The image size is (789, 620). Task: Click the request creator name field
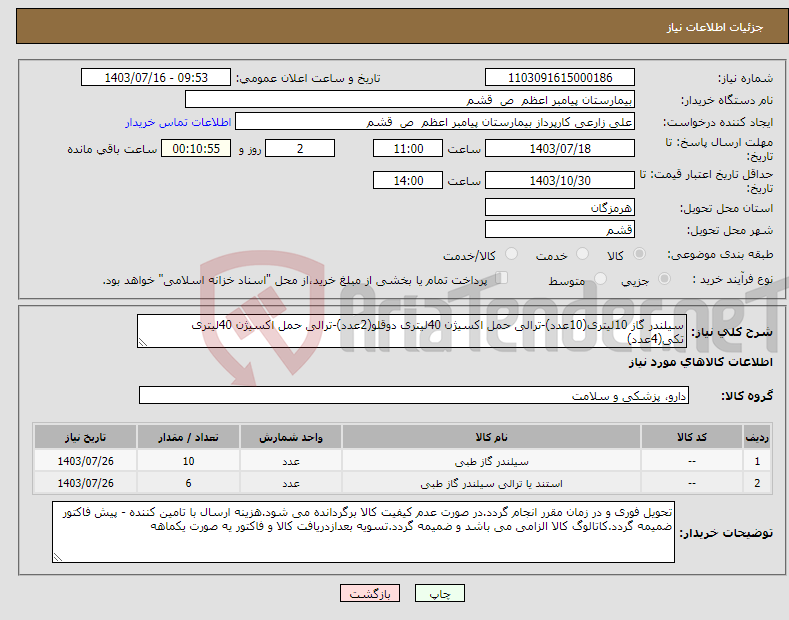(x=435, y=121)
